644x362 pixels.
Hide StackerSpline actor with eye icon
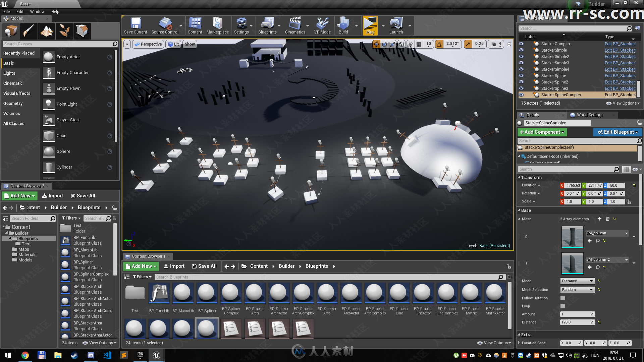[x=521, y=76]
